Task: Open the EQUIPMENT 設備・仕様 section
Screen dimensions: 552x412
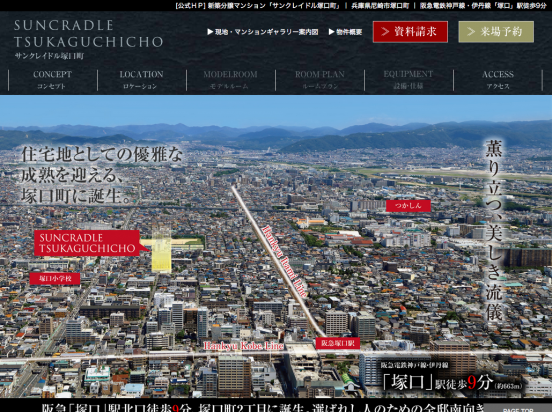Action: (x=408, y=80)
